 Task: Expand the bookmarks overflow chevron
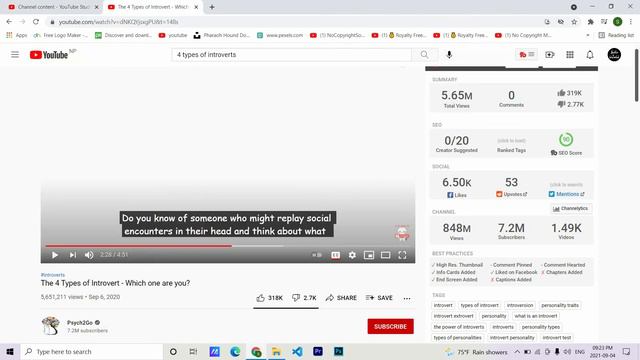pos(588,36)
